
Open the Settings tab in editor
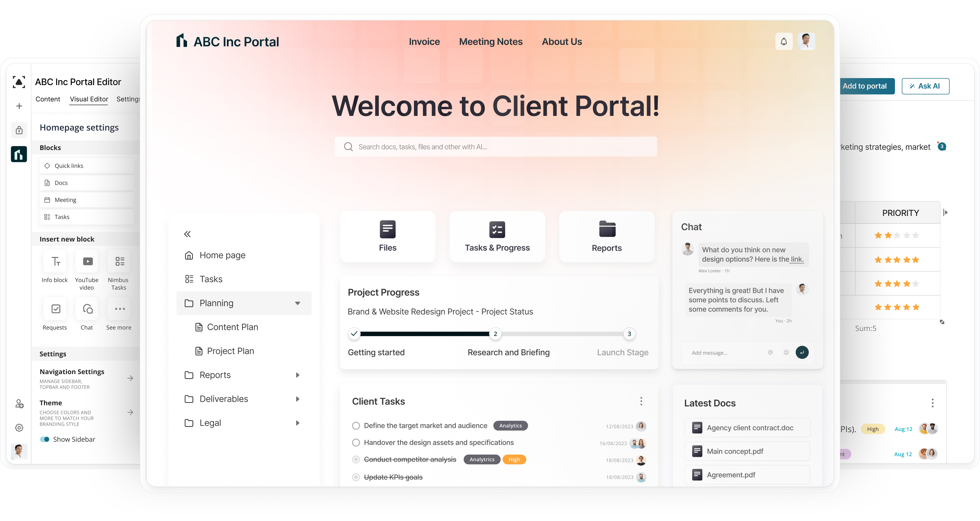tap(128, 98)
